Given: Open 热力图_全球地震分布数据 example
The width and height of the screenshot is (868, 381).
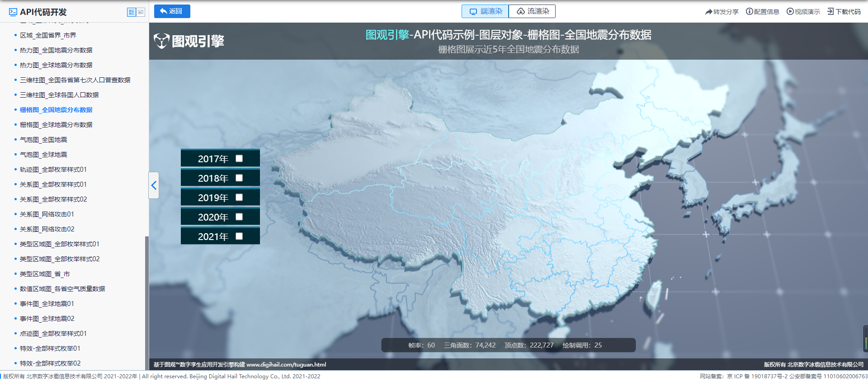Looking at the screenshot, I should (56, 65).
